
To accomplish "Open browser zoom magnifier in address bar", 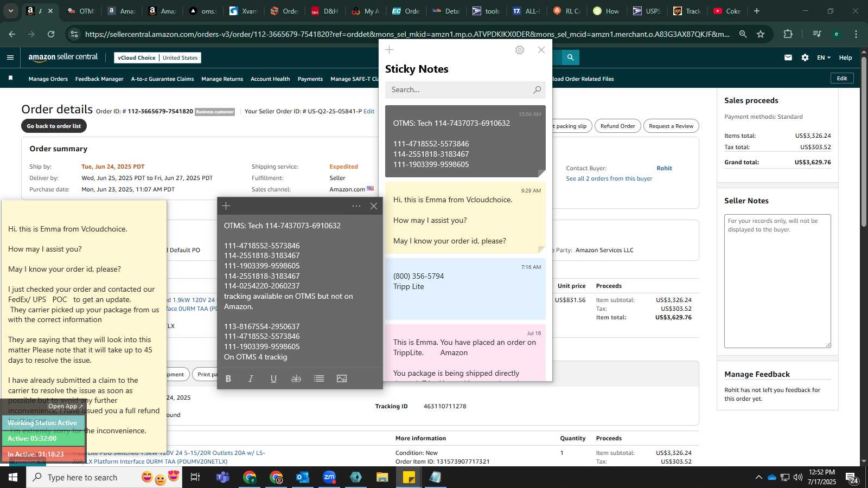I will click(743, 34).
